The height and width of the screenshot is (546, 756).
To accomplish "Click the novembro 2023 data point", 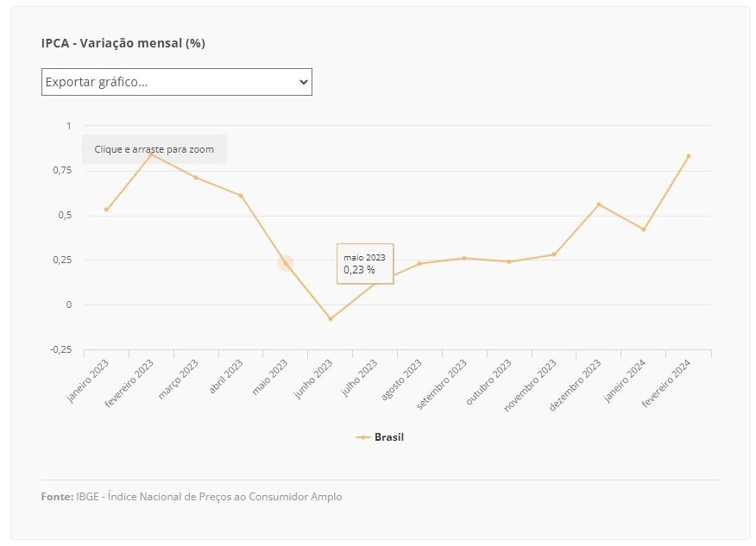I will [554, 254].
